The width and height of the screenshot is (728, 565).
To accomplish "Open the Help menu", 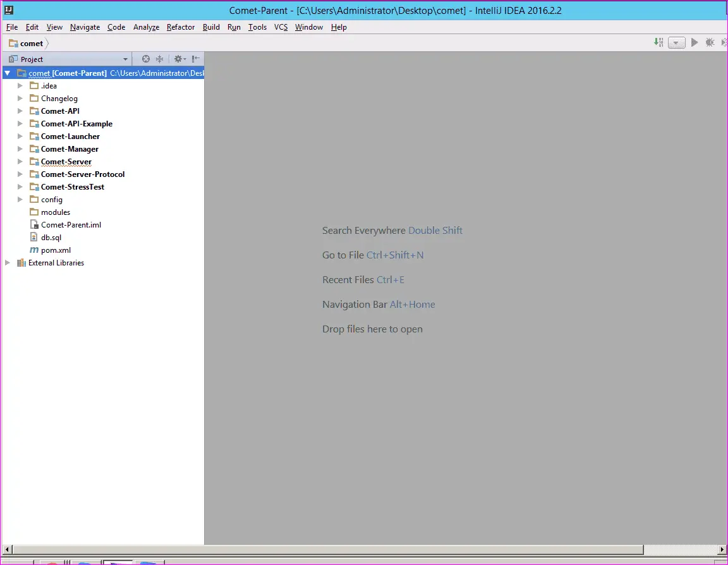I will pos(339,27).
